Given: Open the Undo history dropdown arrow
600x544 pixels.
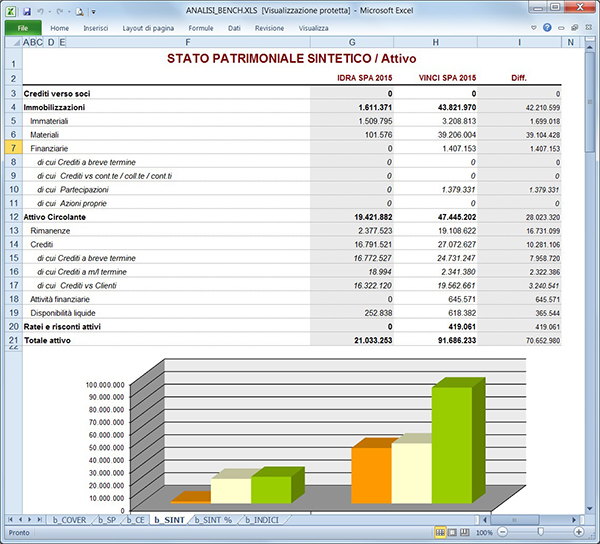Looking at the screenshot, I should click(50, 12).
